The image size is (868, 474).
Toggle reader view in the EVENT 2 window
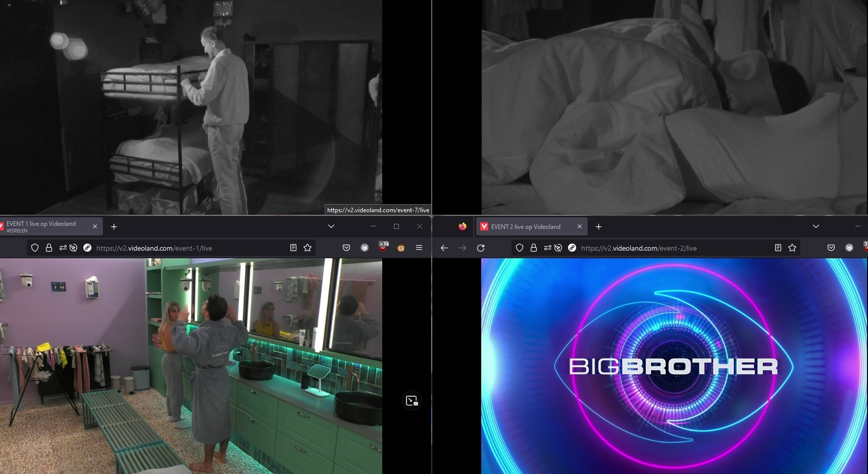tap(778, 248)
